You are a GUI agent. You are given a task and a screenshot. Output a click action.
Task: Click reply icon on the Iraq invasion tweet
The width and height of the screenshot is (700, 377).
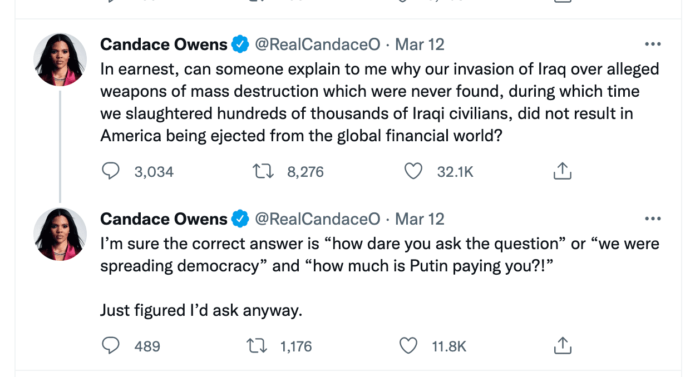click(x=110, y=171)
